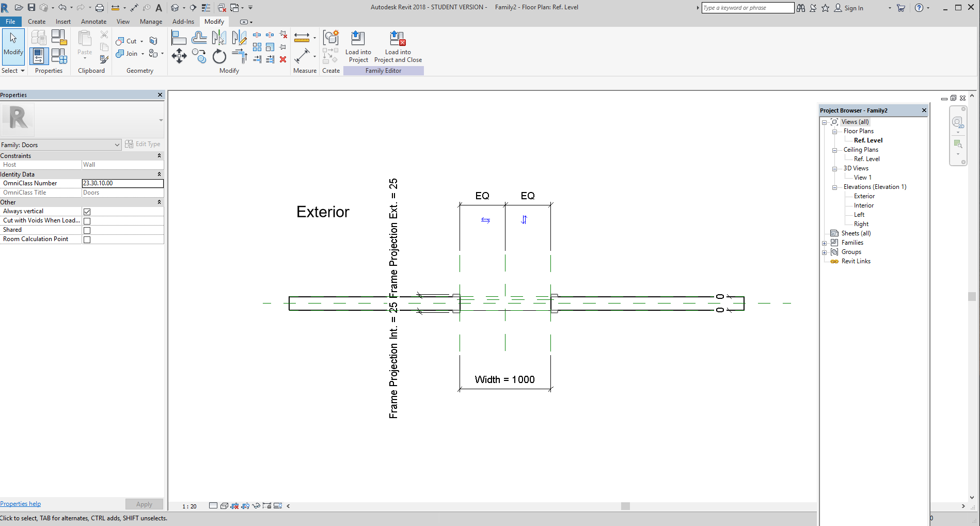980x526 pixels.
Task: Click the OmniClass Number input field
Action: (123, 183)
